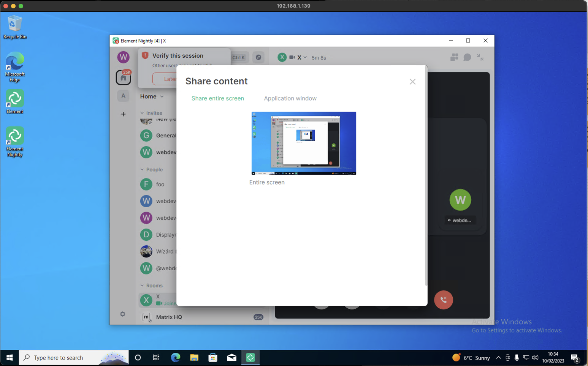Open user settings via the gear icon
588x366 pixels.
(123, 314)
